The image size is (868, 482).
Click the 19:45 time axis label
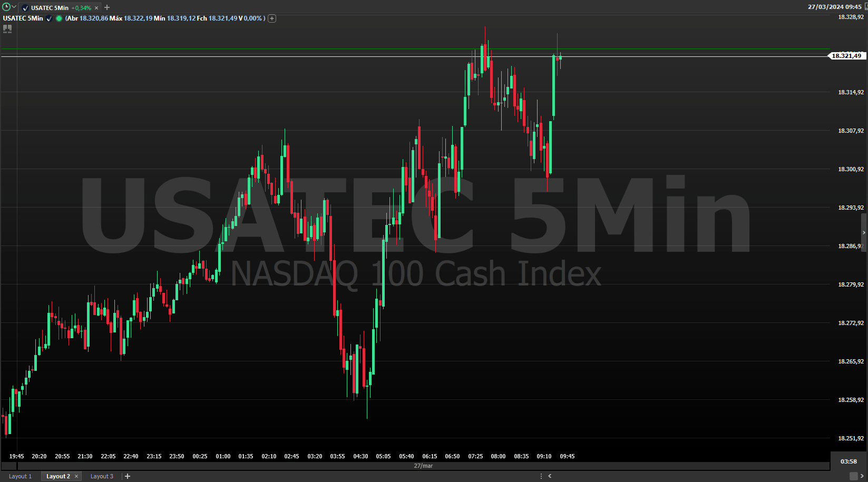pos(16,456)
